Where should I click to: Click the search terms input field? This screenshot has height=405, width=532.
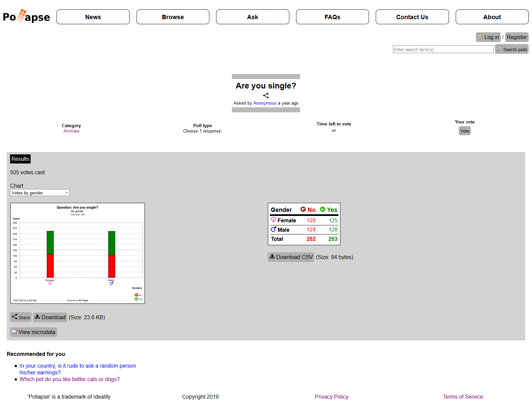click(x=443, y=49)
